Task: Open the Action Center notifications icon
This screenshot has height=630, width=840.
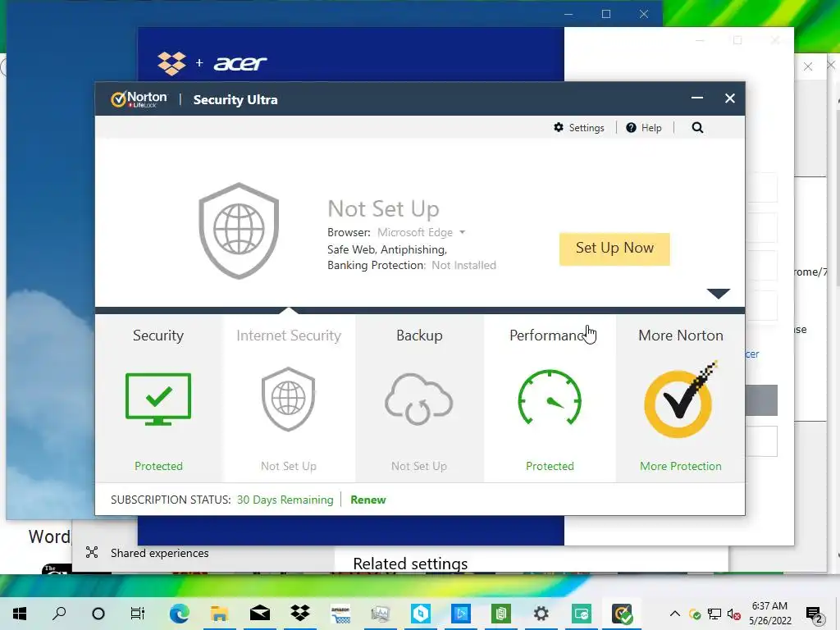Action: click(814, 615)
